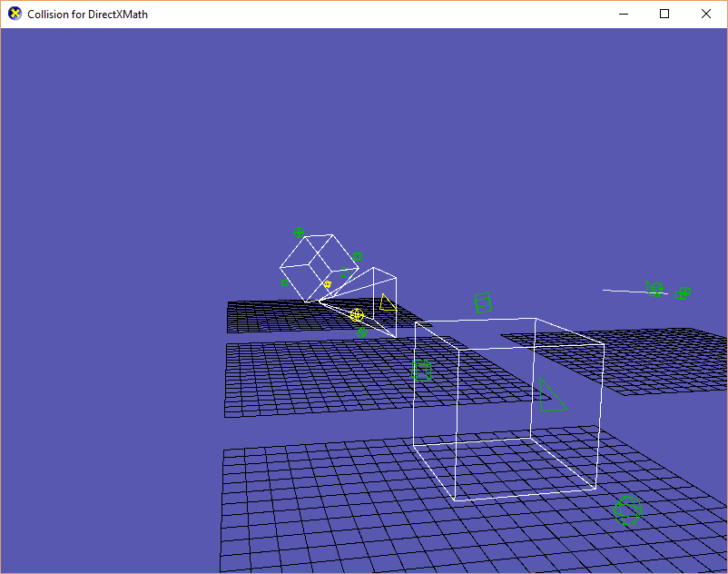Maximize the Collision for DirectXMath window
Image resolution: width=728 pixels, height=574 pixels.
pyautogui.click(x=665, y=15)
